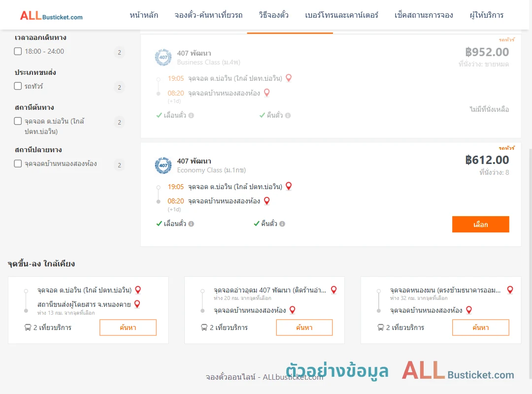Click map pin for สถานีขนส่งผู้โดยสาร จ.หนองคาย
This screenshot has height=394, width=532.
click(x=137, y=304)
